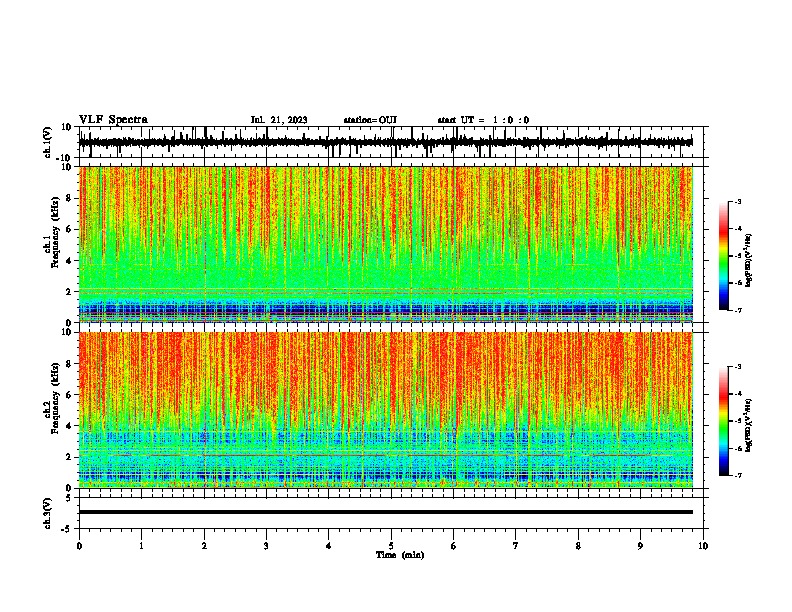Click the ch.2 Frequency (kHz) axis label
The image size is (792, 612).
click(52, 398)
